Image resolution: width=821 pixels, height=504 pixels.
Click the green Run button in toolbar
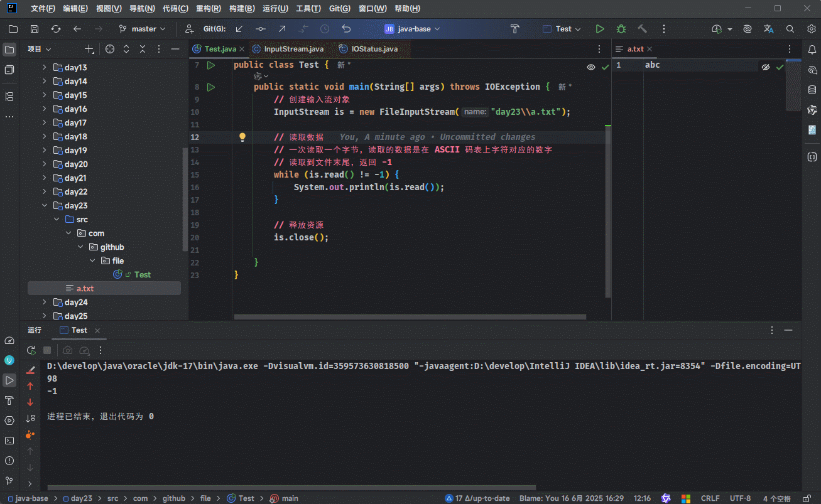pos(600,29)
